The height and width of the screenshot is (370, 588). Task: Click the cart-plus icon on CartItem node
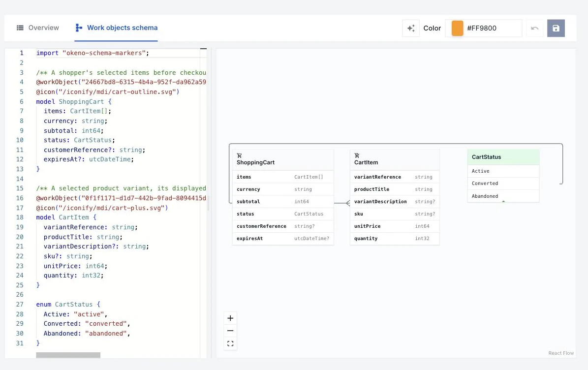point(357,155)
